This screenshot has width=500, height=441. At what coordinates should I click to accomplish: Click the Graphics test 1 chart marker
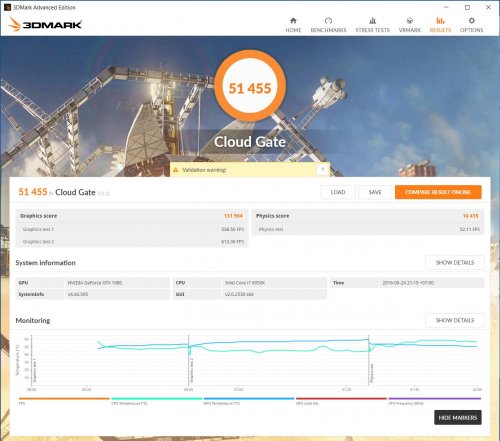click(34, 371)
